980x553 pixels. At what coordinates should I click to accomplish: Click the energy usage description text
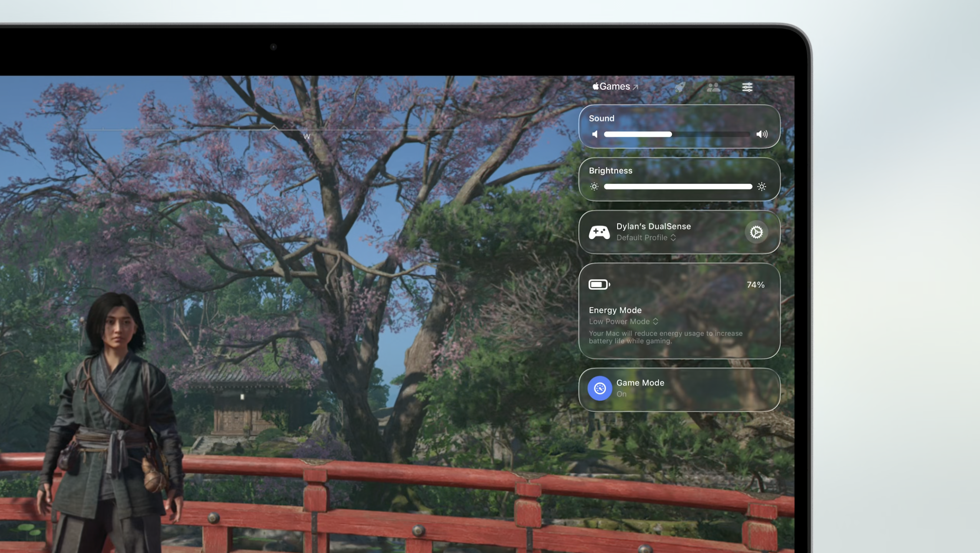tap(666, 337)
